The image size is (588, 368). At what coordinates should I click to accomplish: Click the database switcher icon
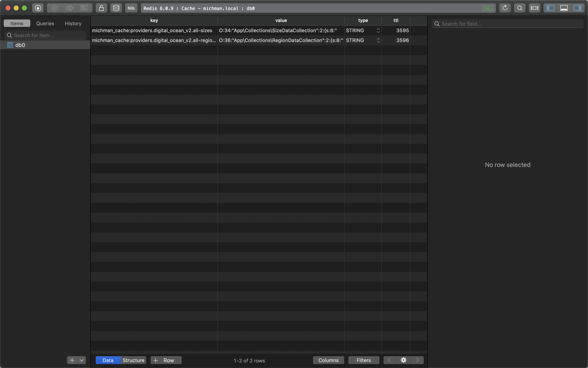click(116, 8)
